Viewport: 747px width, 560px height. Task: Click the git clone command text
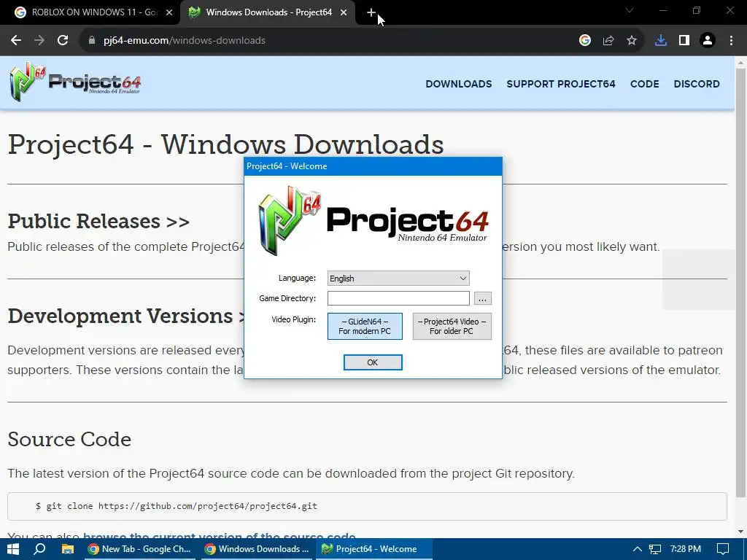(x=177, y=506)
